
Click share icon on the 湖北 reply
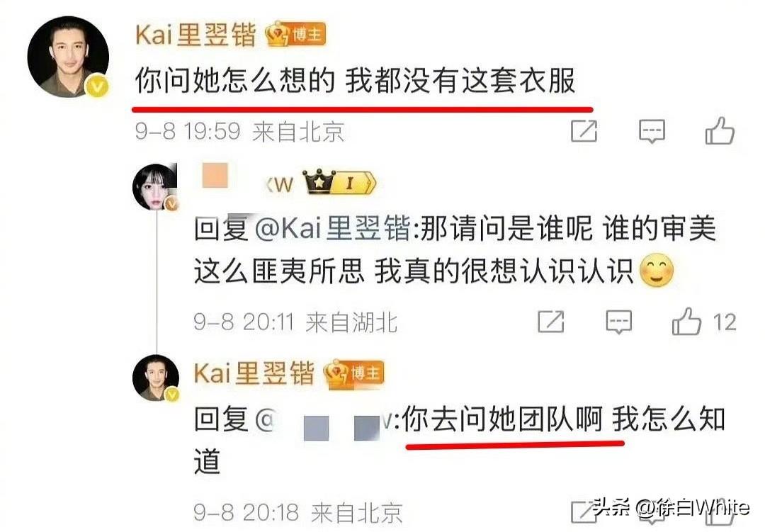click(551, 322)
